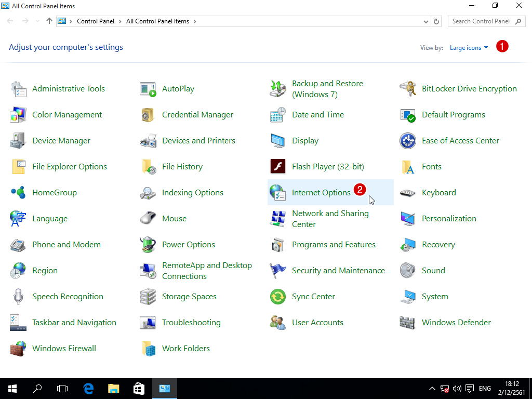532x399 pixels.
Task: Select the Work Folders link
Action: tap(185, 349)
